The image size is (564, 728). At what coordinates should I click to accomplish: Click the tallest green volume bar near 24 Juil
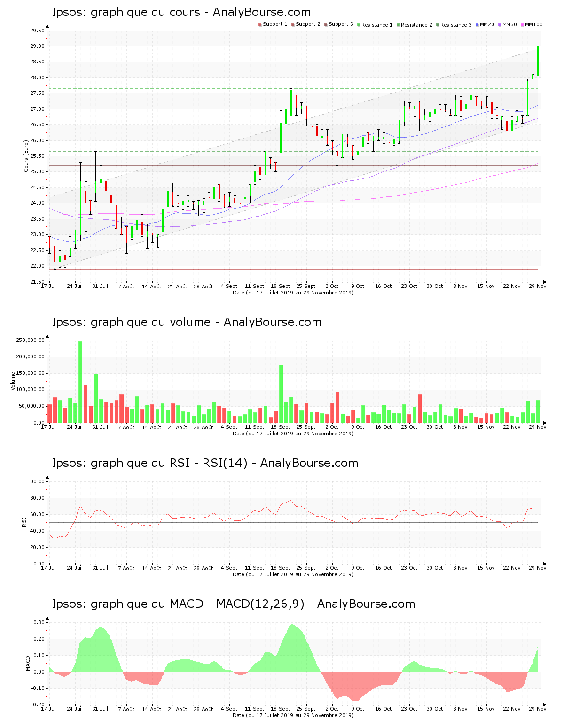[x=80, y=382]
